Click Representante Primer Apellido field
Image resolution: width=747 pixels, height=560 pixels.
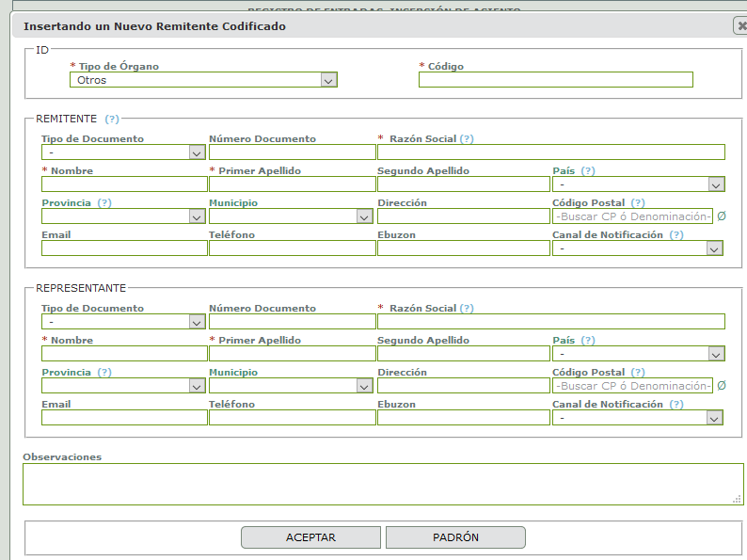click(x=292, y=354)
